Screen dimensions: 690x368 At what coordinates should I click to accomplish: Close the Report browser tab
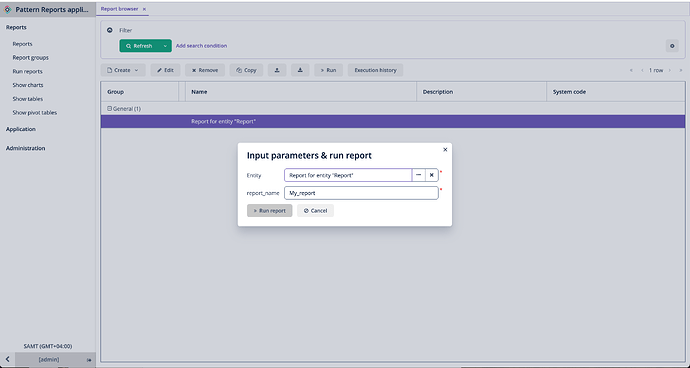(144, 9)
